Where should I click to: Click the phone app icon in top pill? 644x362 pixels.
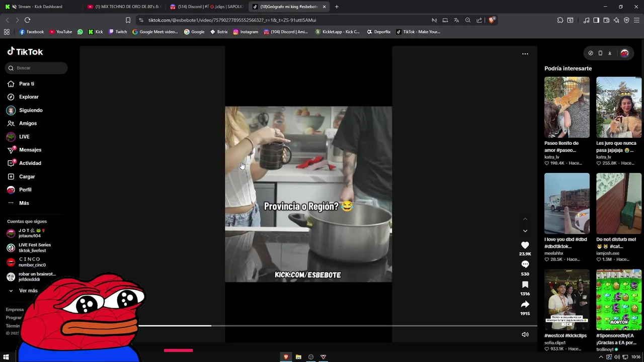click(600, 53)
